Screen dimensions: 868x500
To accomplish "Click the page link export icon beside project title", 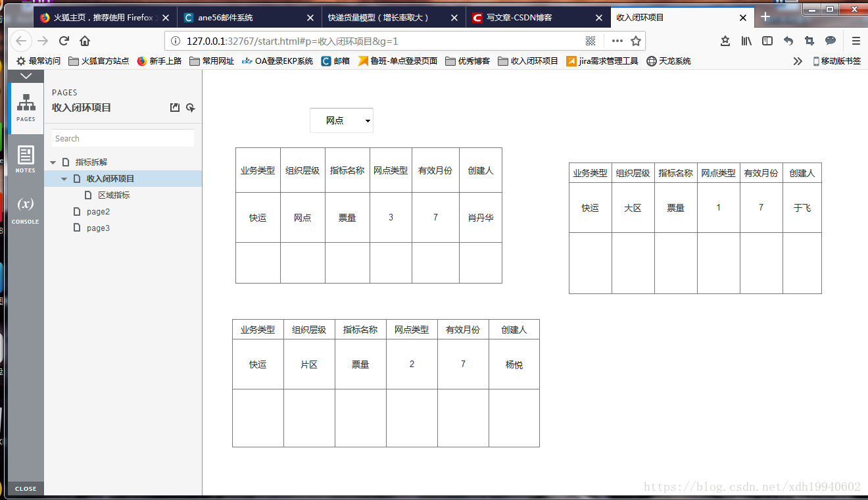I will pos(175,108).
